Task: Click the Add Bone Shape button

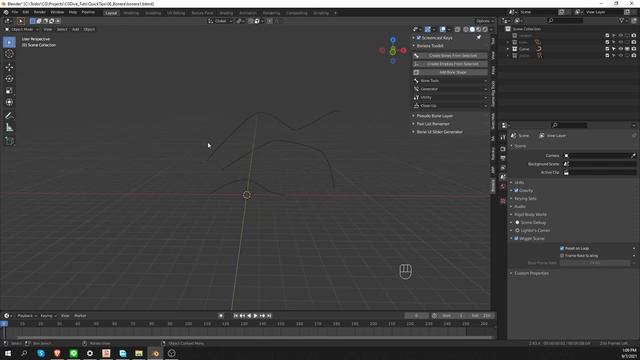Action: (x=450, y=72)
